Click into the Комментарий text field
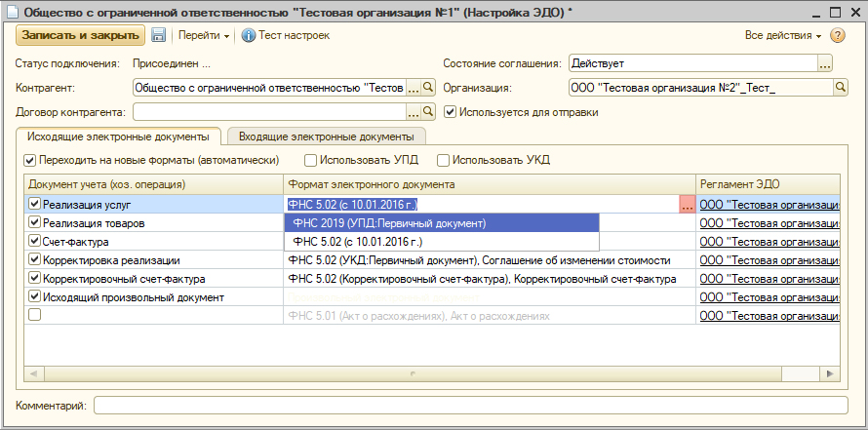Image resolution: width=868 pixels, height=430 pixels. click(470, 405)
